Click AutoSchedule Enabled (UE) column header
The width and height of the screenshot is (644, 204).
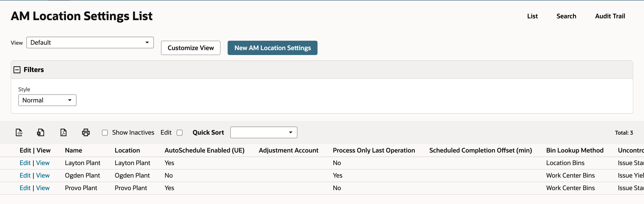205,151
